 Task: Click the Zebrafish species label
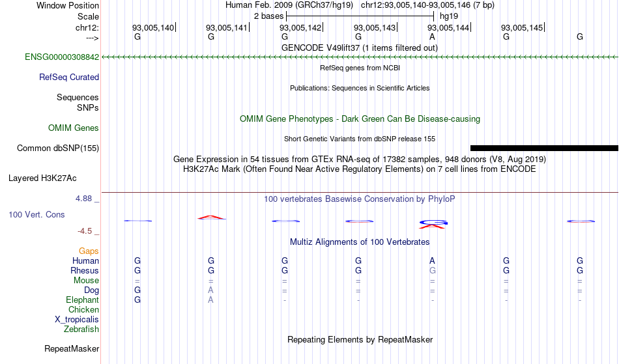pyautogui.click(x=81, y=329)
